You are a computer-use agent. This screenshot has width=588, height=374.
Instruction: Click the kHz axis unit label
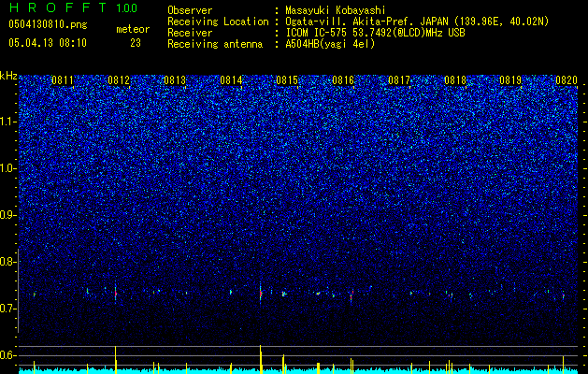click(8, 76)
